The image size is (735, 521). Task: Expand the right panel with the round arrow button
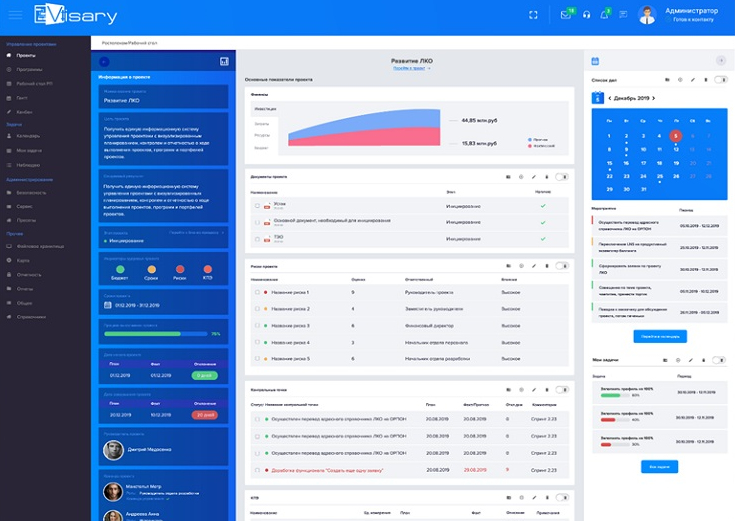721,61
